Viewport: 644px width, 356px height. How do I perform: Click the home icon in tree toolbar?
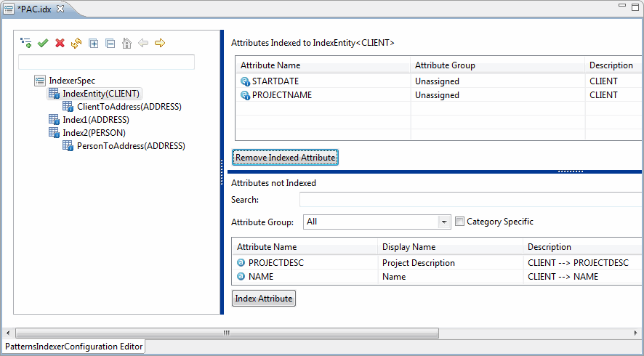coord(127,43)
